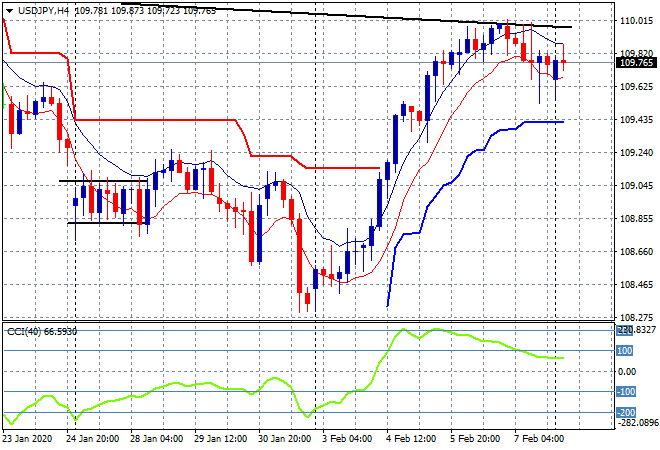Click the 29 Jan 12:00 time label

coord(220,439)
